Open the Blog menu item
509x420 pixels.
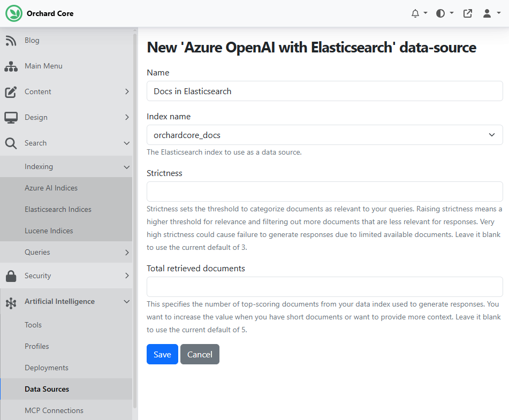click(x=32, y=40)
